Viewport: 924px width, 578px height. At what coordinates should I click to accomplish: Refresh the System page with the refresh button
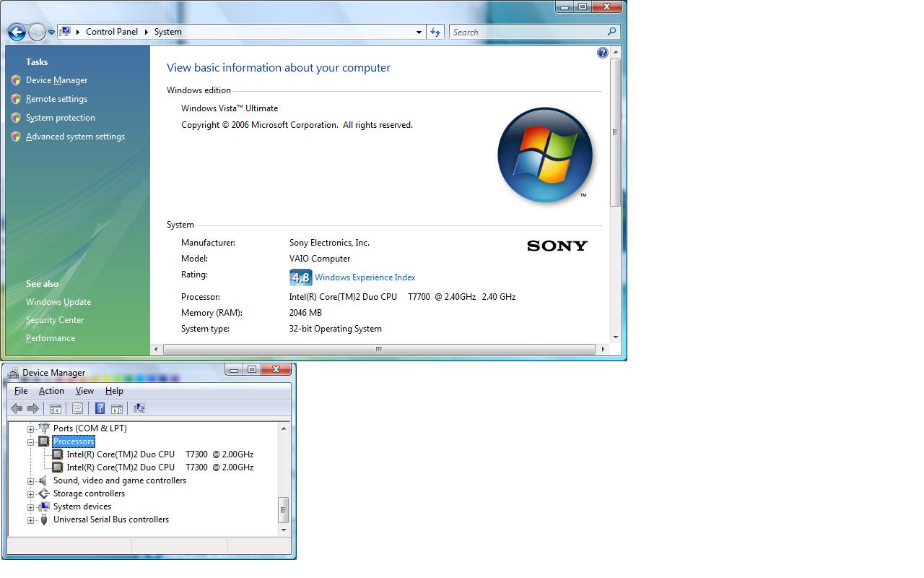coord(435,32)
